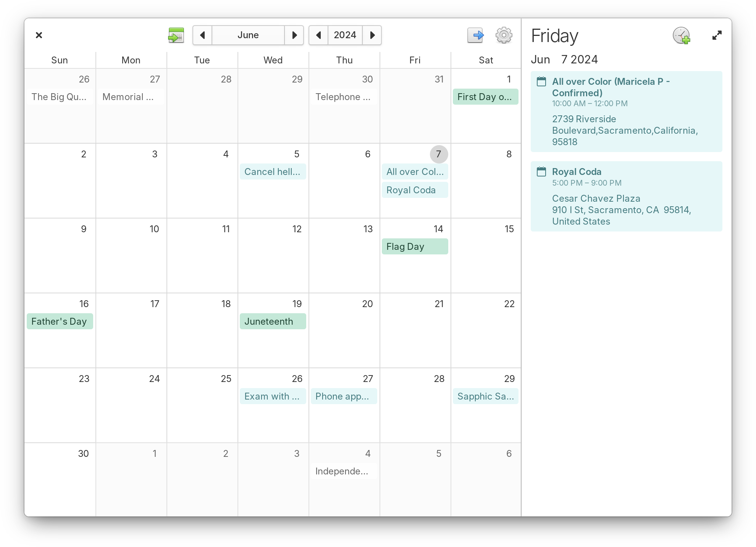Expand the 2024 year dropdown selector
The height and width of the screenshot is (547, 756).
tap(345, 35)
